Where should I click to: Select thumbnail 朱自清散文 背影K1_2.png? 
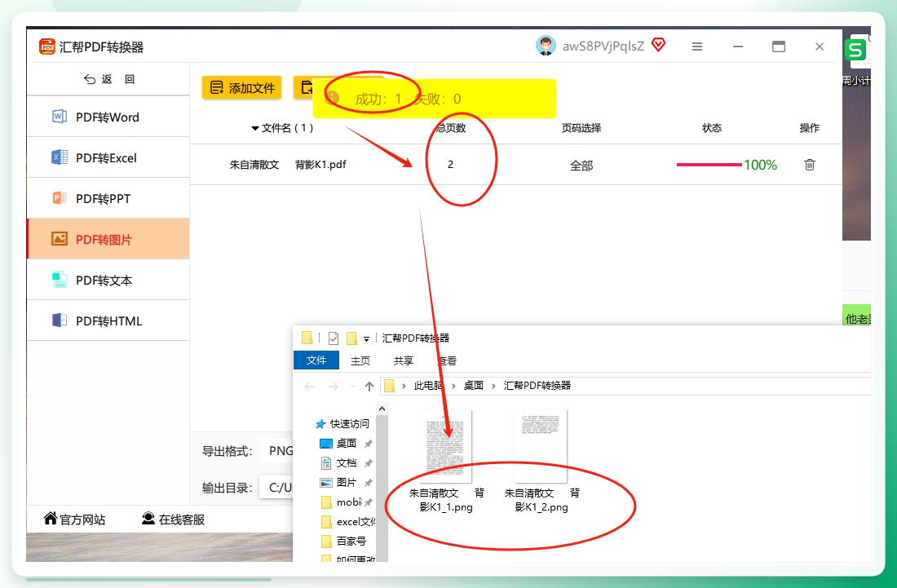[x=541, y=461]
